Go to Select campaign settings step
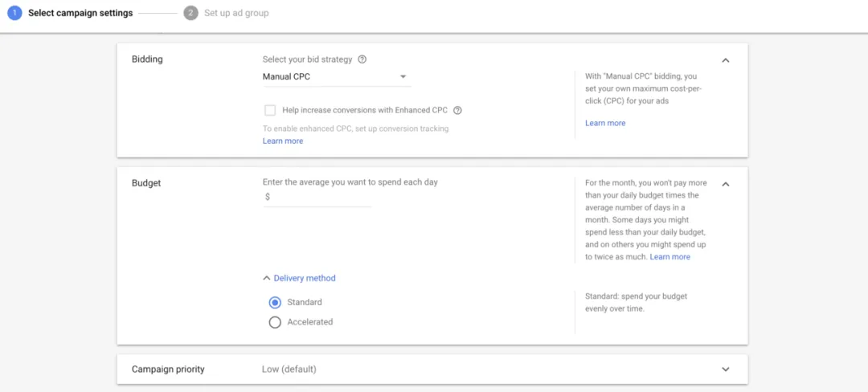868x392 pixels. pyautogui.click(x=80, y=13)
